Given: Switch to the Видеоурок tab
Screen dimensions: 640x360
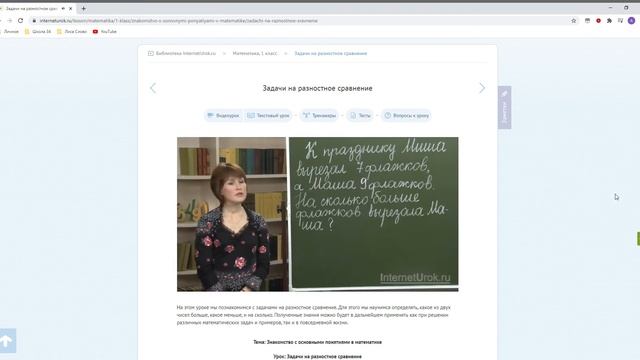Looking at the screenshot, I should 223,116.
